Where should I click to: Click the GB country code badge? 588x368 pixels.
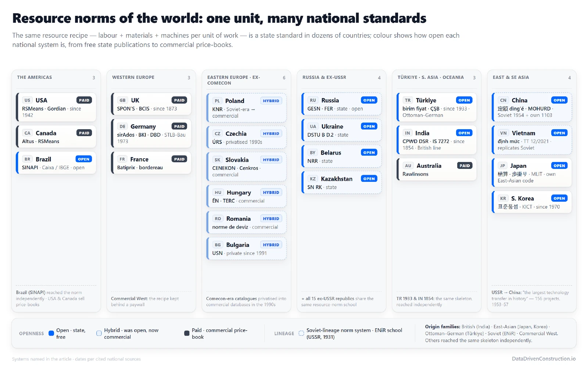pos(122,100)
